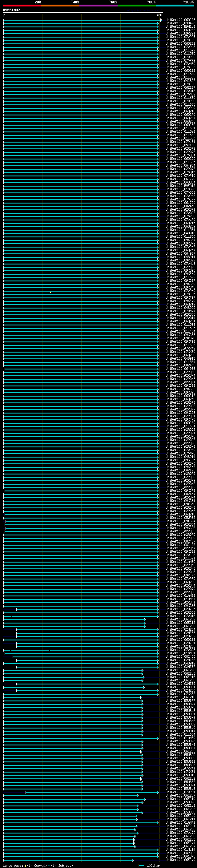197x868 pixels.
Task: Select hit label UniRef100_Q70ML2
Action: coord(180,94)
